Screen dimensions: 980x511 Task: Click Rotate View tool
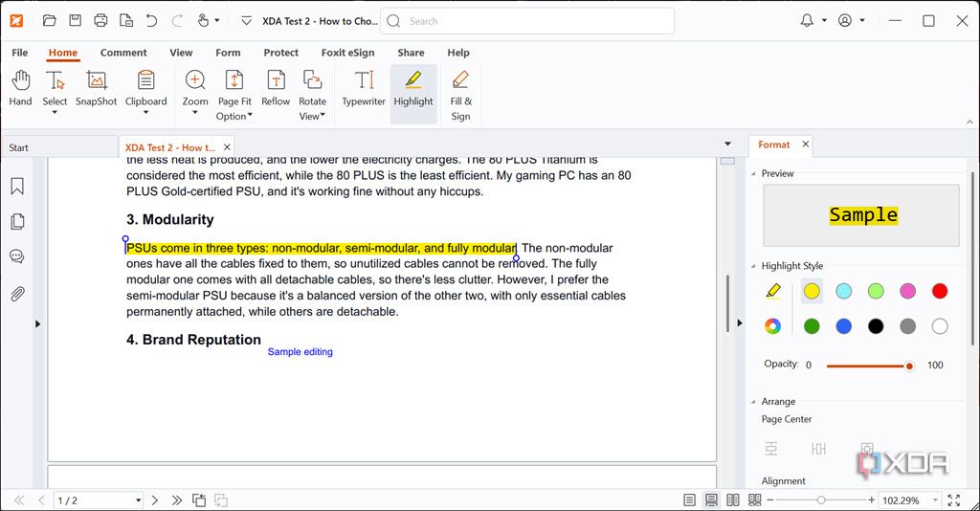(x=313, y=95)
